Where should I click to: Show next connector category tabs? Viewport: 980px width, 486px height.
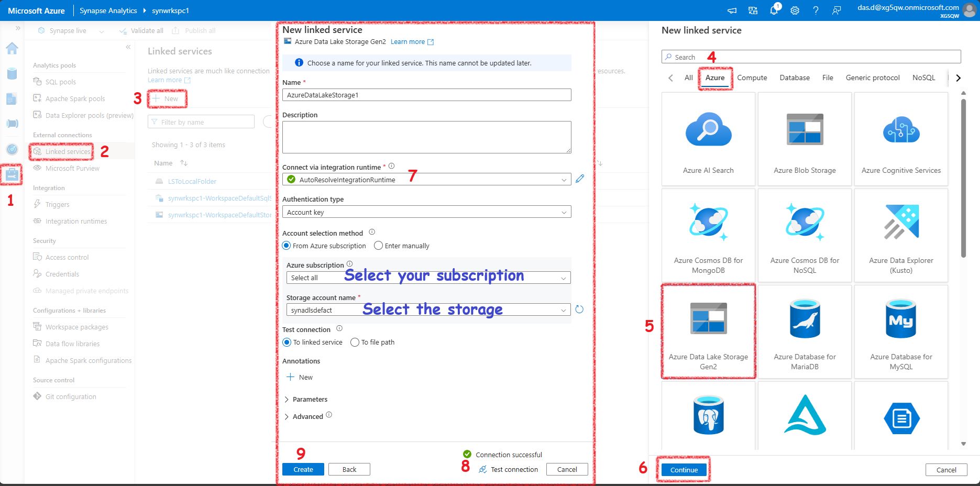(958, 78)
